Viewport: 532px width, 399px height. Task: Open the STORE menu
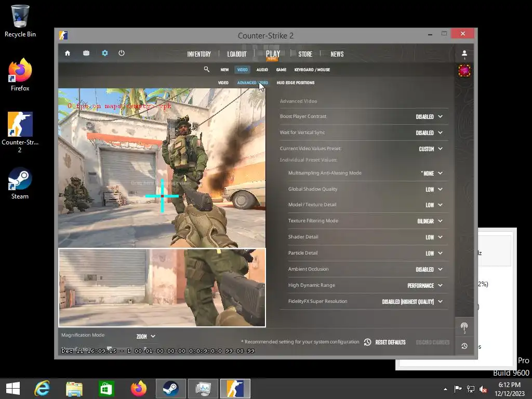[305, 54]
